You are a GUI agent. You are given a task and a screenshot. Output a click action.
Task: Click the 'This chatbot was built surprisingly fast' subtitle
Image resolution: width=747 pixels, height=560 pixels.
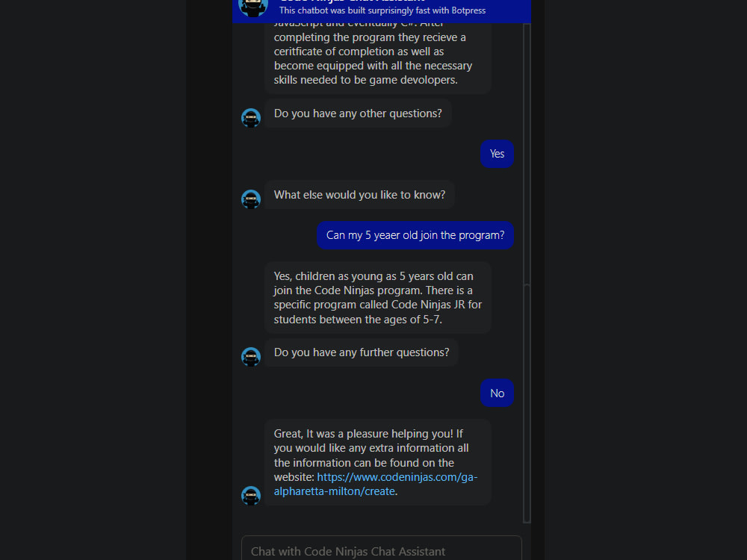[x=382, y=10]
